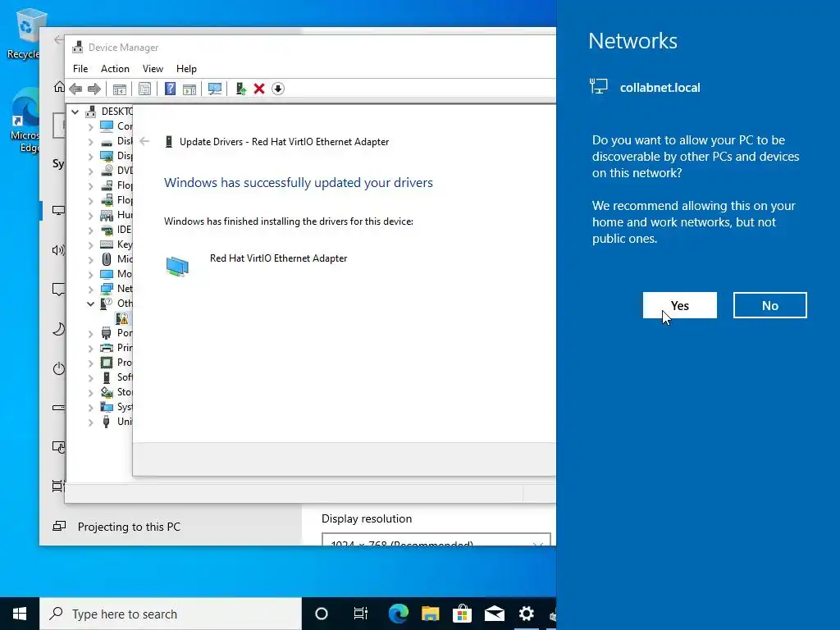Click the Back arrow in Device Manager toolbar
The height and width of the screenshot is (630, 840).
point(75,89)
